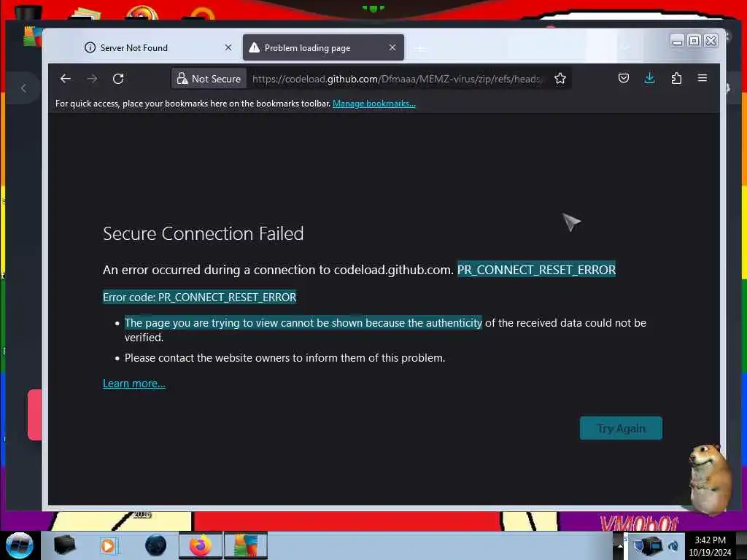
Task: Expand the list all tabs chevron
Action: (625, 47)
